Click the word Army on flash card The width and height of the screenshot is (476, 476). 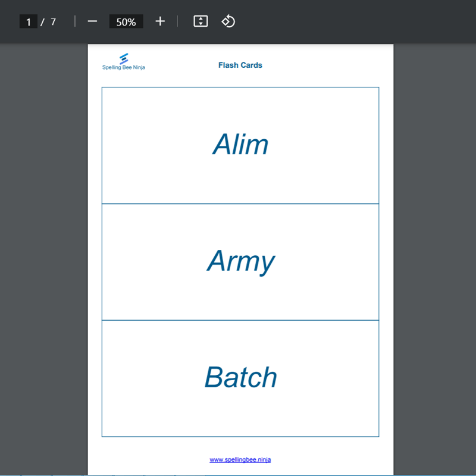241,262
